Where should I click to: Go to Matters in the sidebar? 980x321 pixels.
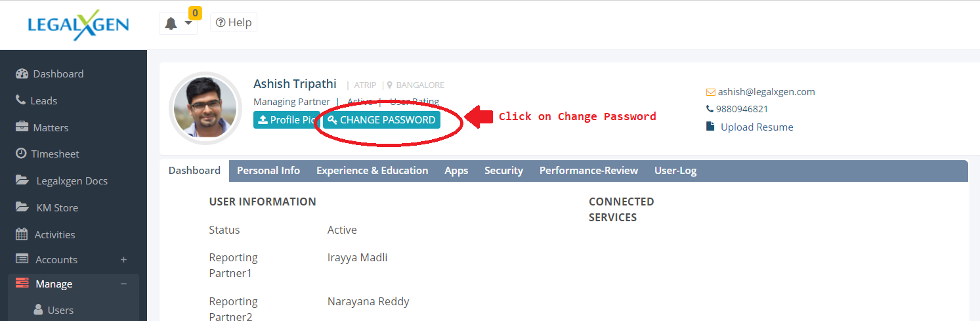(x=51, y=127)
